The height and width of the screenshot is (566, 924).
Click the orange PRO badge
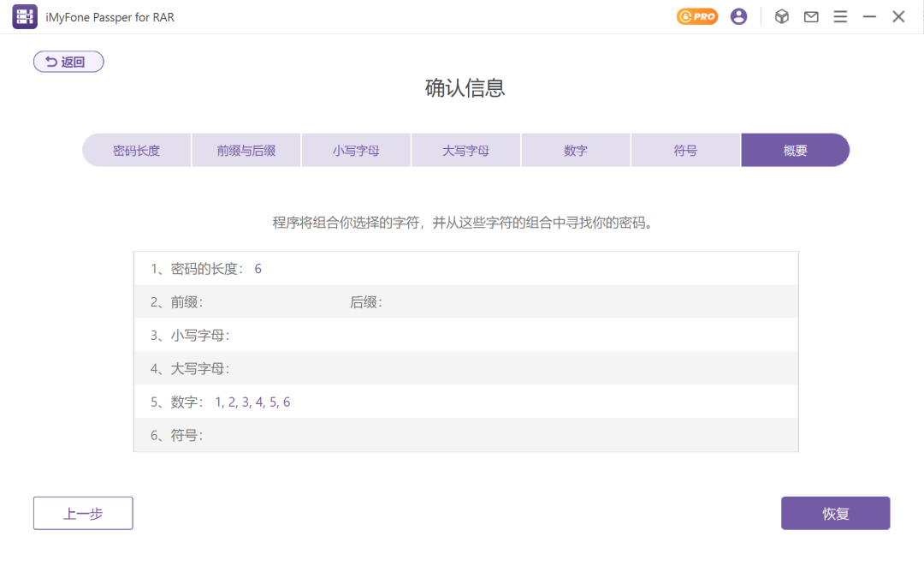pyautogui.click(x=697, y=16)
